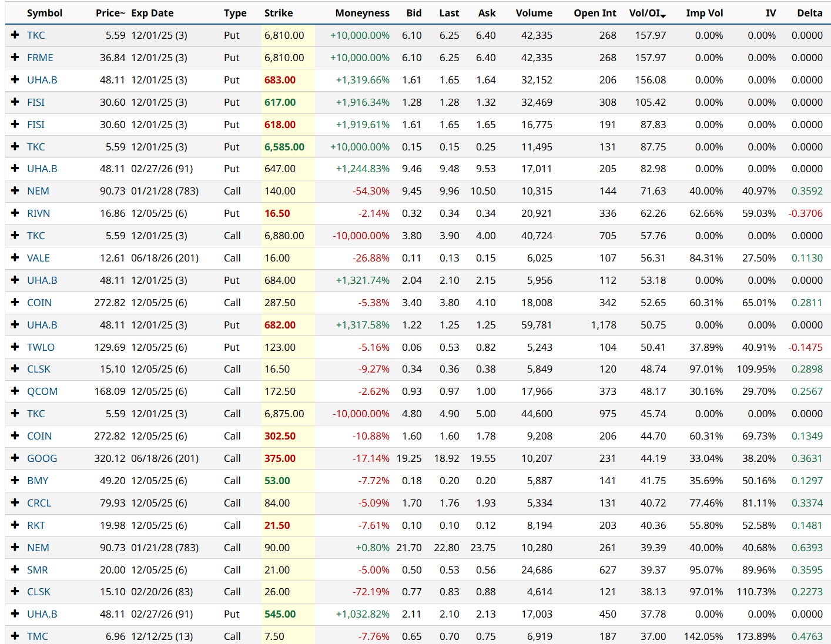Open the QCOM symbol link
The width and height of the screenshot is (831, 644).
tap(42, 391)
